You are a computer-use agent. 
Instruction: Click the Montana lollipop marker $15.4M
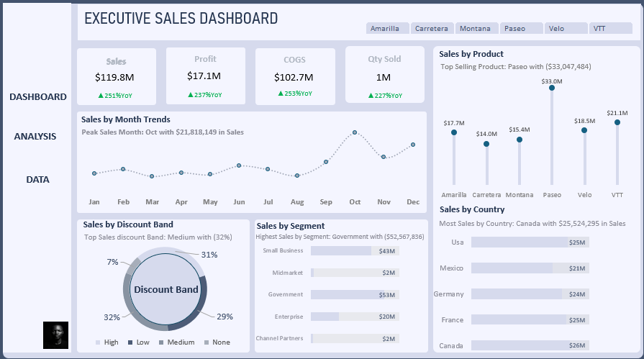coord(520,140)
